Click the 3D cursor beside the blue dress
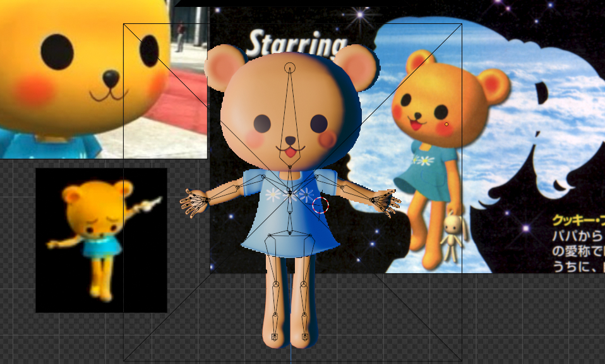 [x=321, y=204]
